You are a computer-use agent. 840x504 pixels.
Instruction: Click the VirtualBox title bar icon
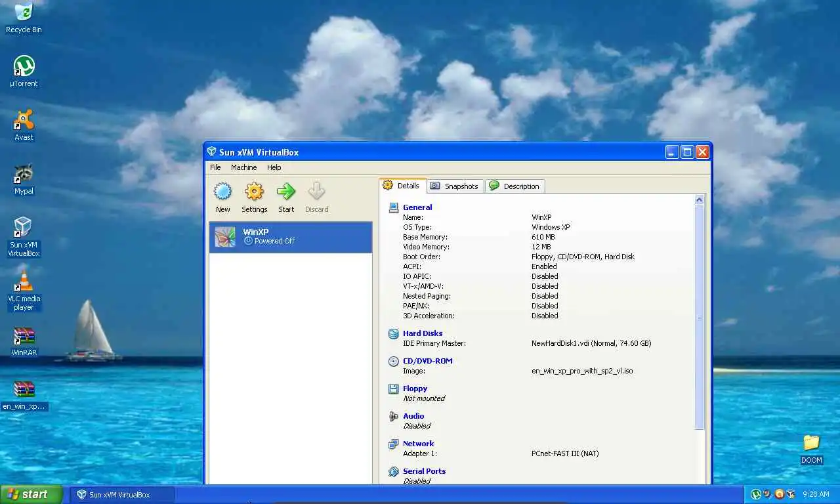[x=211, y=152]
